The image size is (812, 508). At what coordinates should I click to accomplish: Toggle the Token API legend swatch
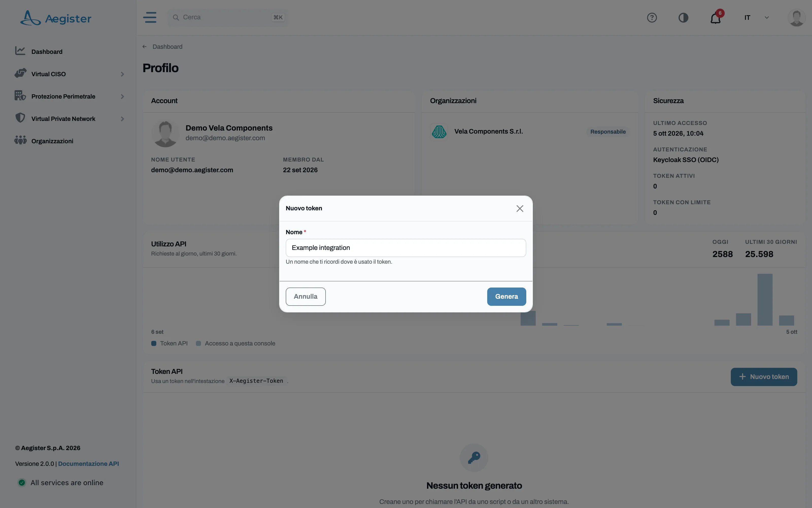click(x=154, y=343)
